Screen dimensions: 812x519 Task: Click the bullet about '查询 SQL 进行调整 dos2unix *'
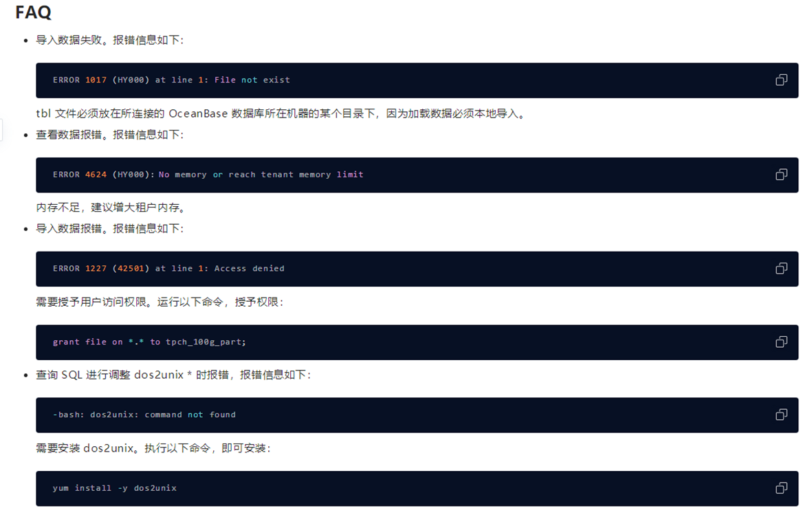pos(173,375)
